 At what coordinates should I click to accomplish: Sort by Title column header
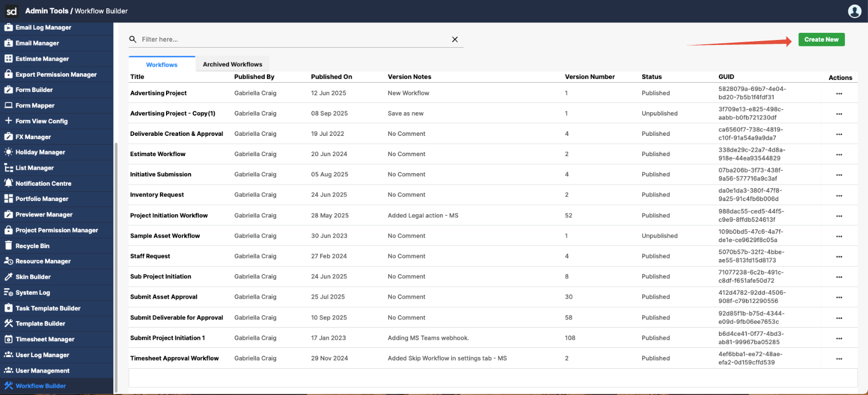[x=137, y=77]
